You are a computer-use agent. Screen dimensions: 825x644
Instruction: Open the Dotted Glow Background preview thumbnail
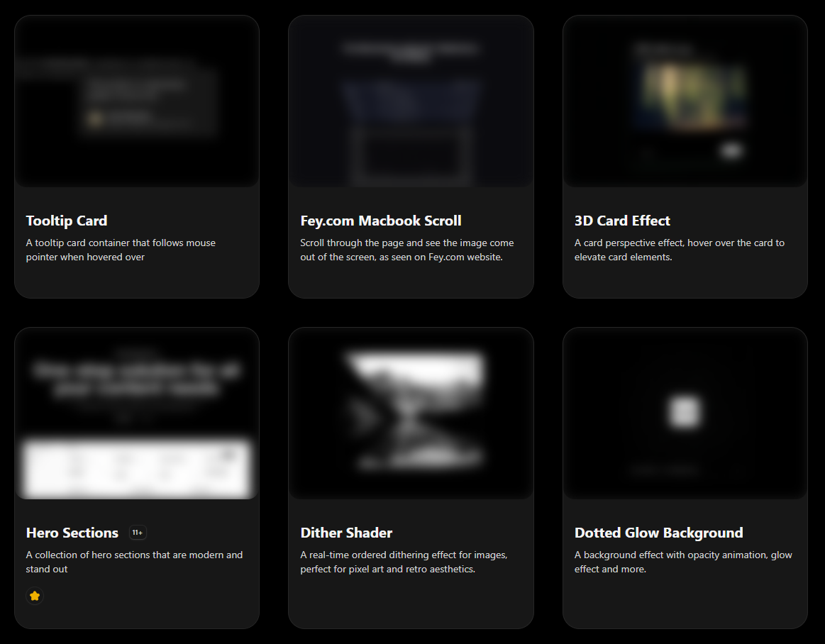coord(685,413)
